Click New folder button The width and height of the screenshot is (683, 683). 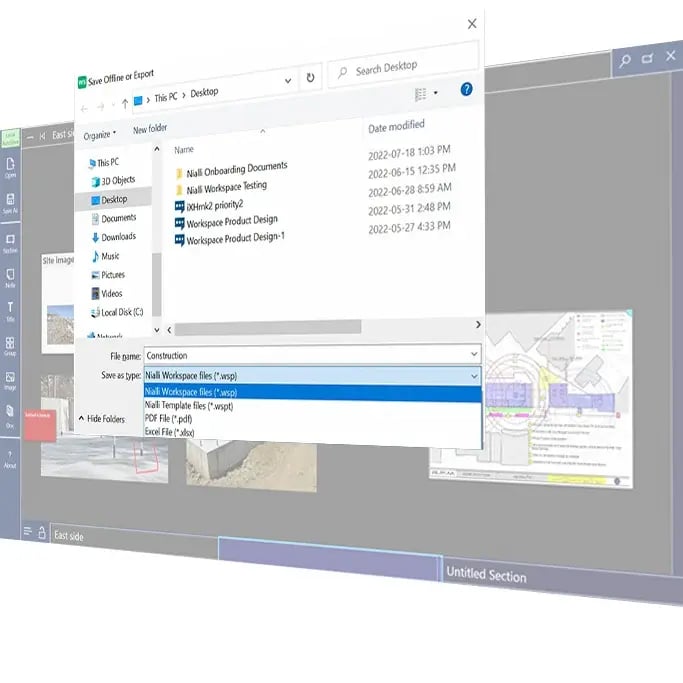150,129
